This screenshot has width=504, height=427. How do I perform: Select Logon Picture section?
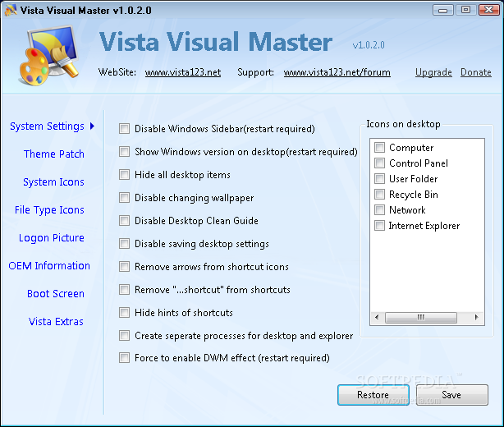pos(52,238)
